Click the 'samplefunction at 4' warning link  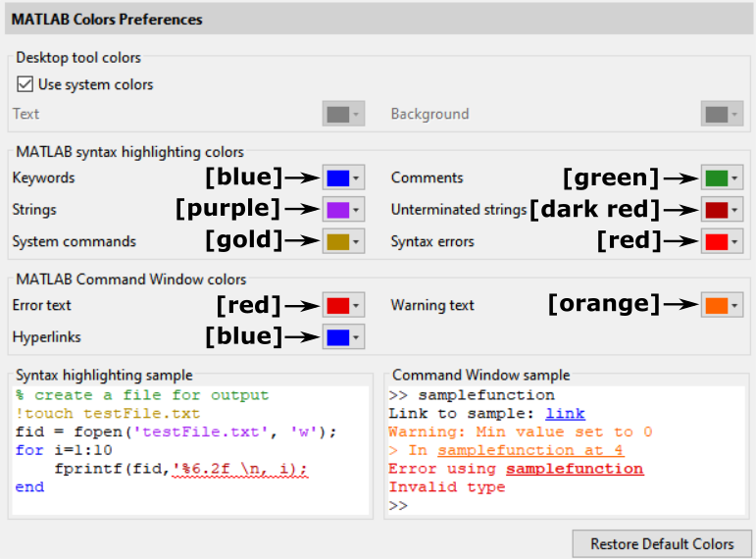[x=530, y=450]
